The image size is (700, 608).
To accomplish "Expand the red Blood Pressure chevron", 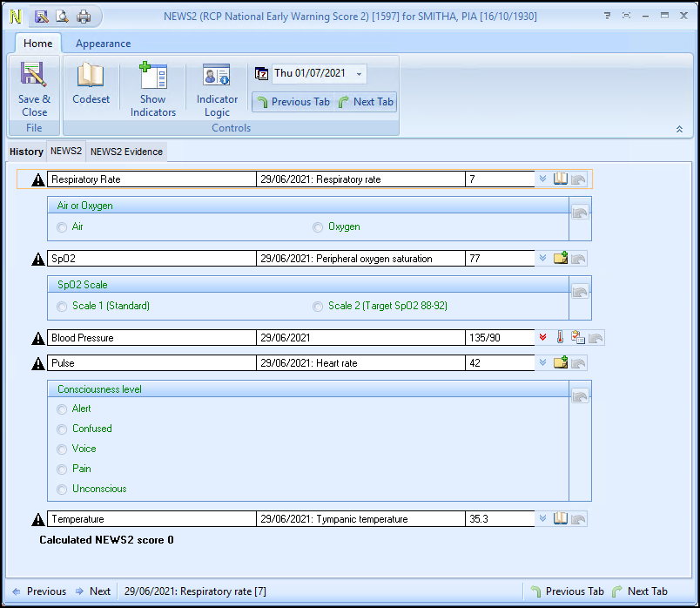I will pyautogui.click(x=542, y=337).
